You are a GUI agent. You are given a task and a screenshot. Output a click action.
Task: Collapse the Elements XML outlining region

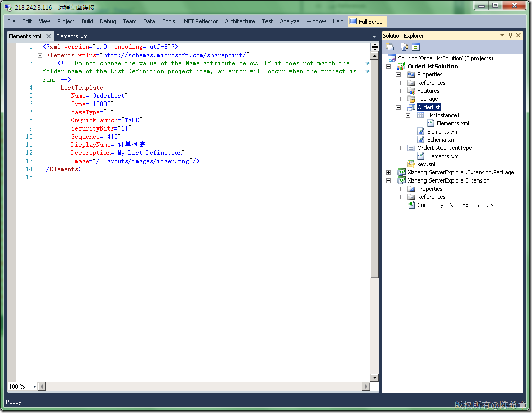click(x=40, y=55)
